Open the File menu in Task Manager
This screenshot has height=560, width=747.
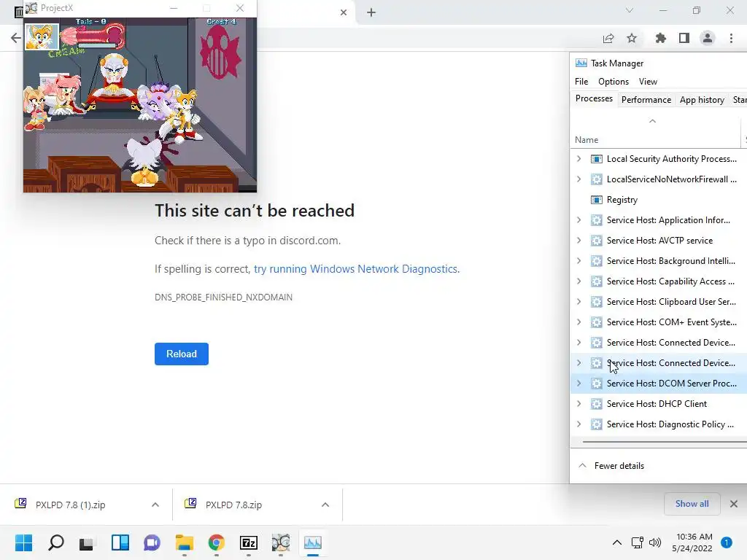click(581, 82)
